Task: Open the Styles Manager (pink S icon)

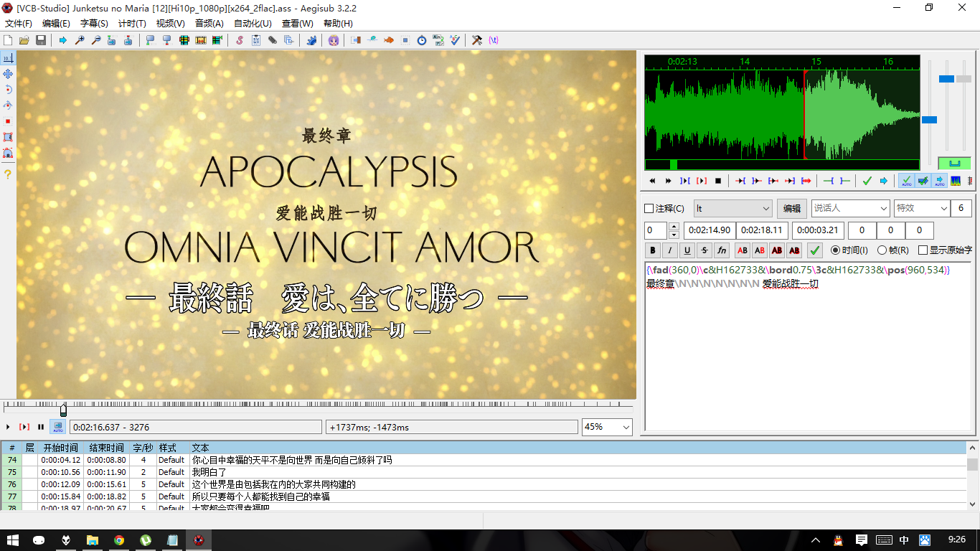Action: [x=240, y=40]
